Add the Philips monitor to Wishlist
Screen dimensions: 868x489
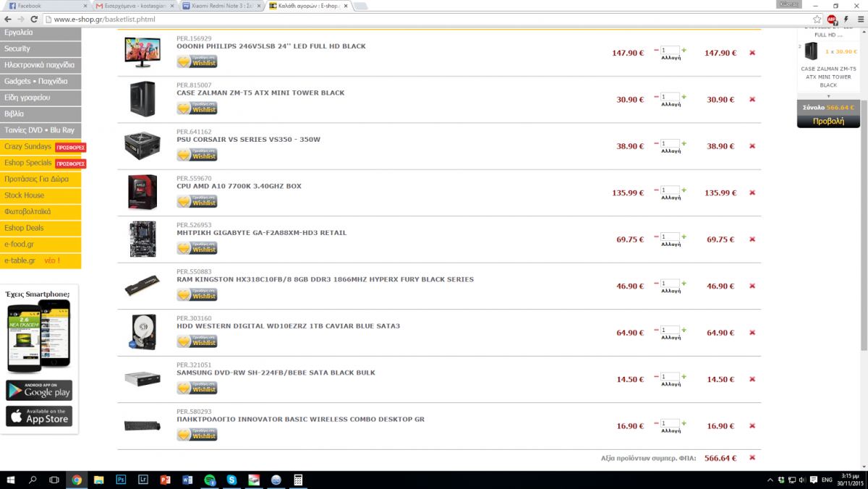click(x=197, y=61)
